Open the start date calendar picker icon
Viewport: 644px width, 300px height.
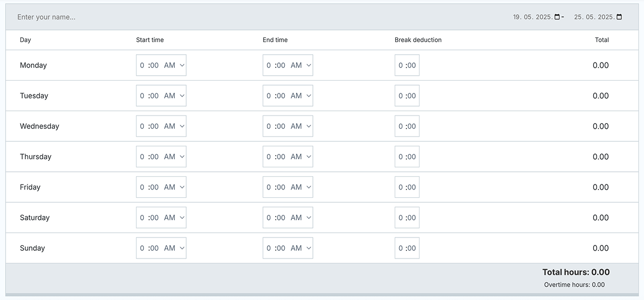pos(557,17)
